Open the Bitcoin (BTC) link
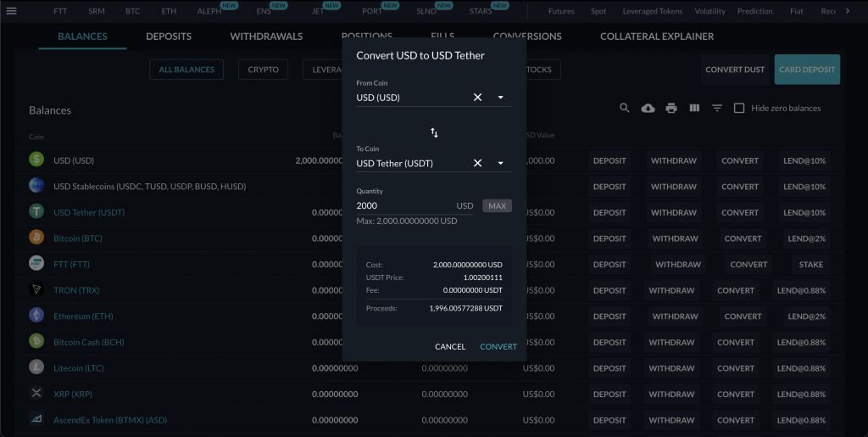Viewport: 868px width, 437px height. pos(78,238)
